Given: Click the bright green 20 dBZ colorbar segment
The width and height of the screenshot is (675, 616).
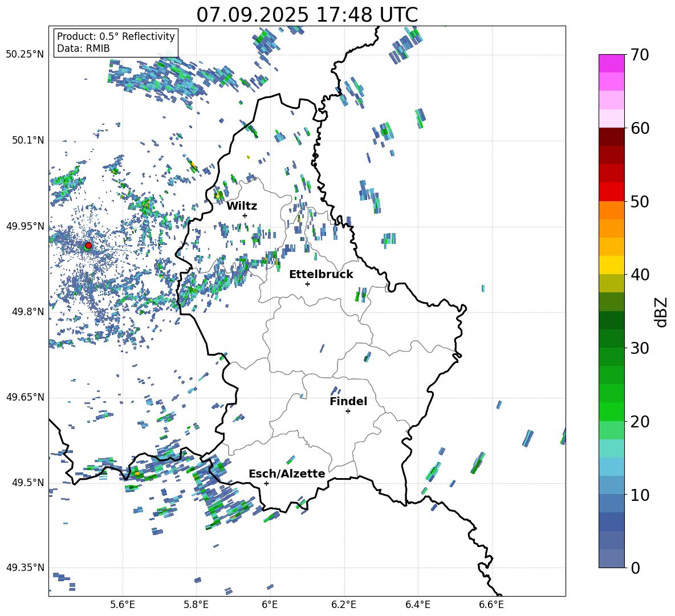Looking at the screenshot, I should pos(612,411).
